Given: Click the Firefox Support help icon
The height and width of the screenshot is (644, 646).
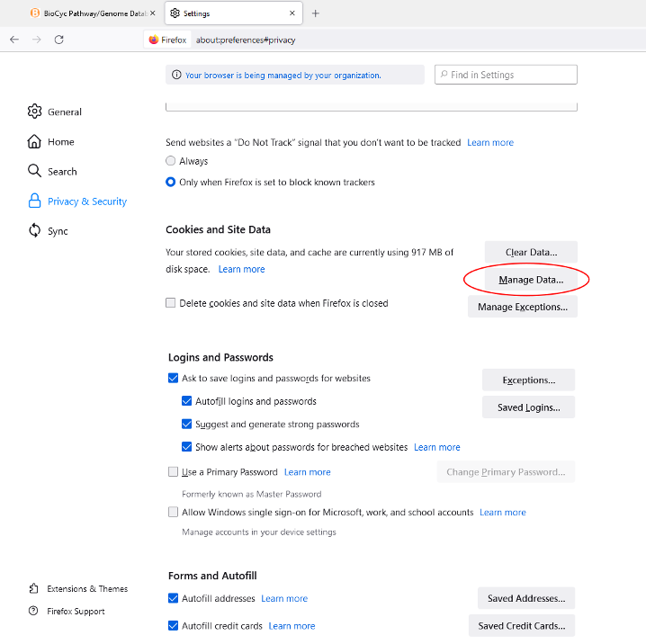Looking at the screenshot, I should tap(33, 611).
